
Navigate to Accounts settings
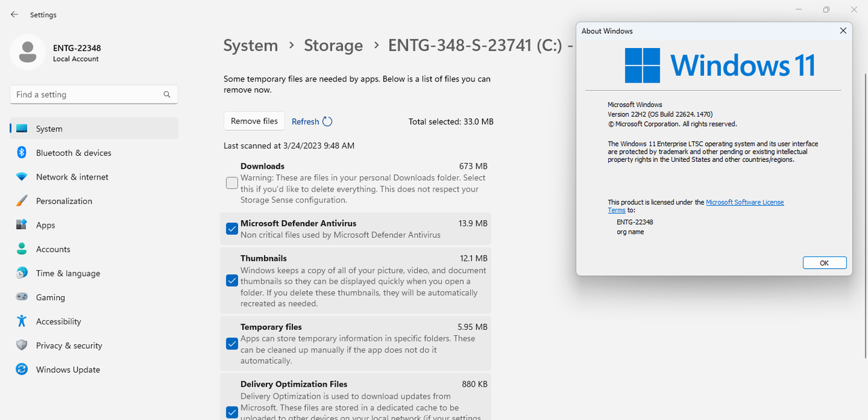(x=94, y=249)
